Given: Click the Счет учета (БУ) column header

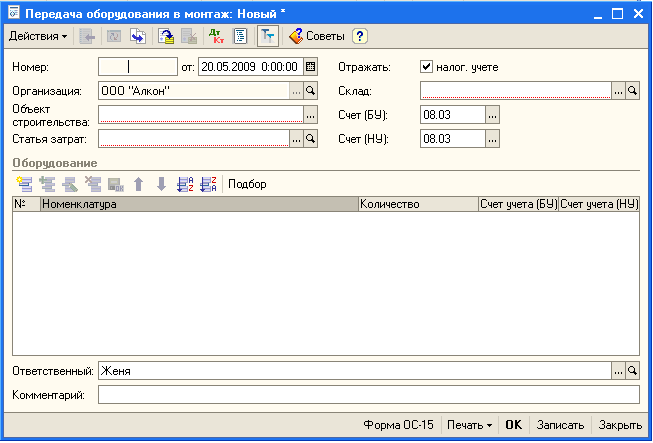Looking at the screenshot, I should [518, 204].
